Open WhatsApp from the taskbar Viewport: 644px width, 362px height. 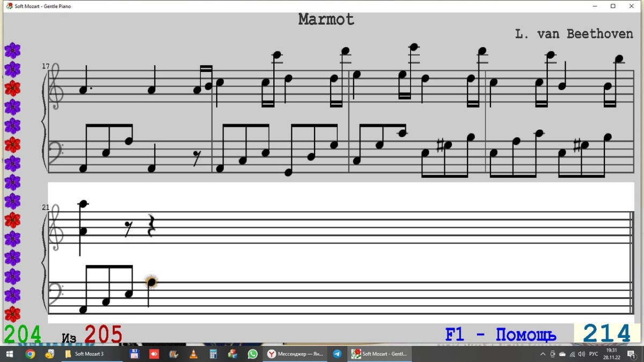click(253, 354)
